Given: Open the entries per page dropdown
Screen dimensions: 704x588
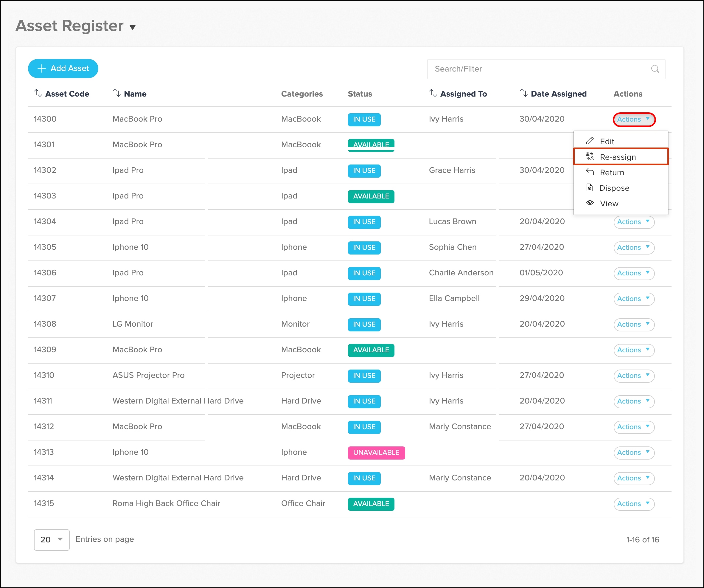Looking at the screenshot, I should point(52,539).
